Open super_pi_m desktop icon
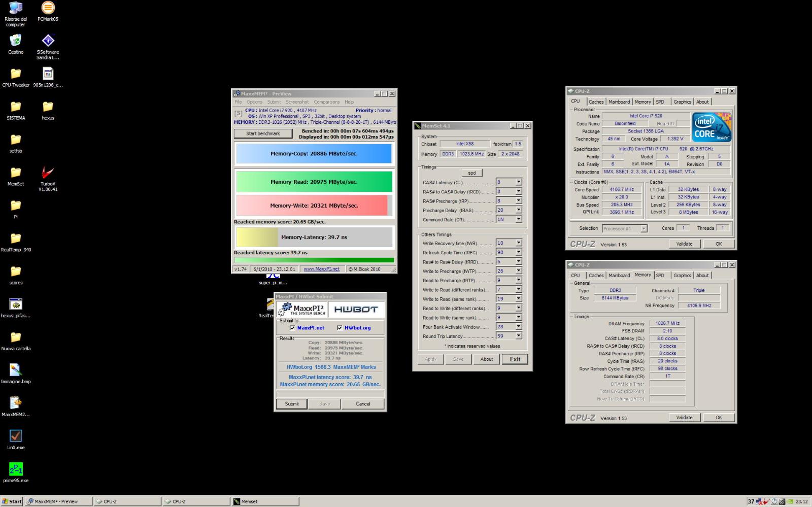The width and height of the screenshot is (812, 507). point(273,280)
